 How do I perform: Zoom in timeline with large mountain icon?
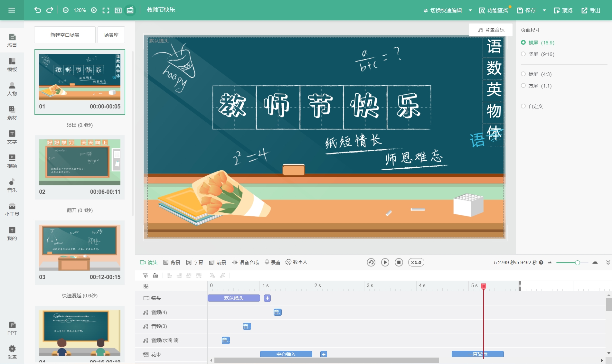[x=595, y=262]
